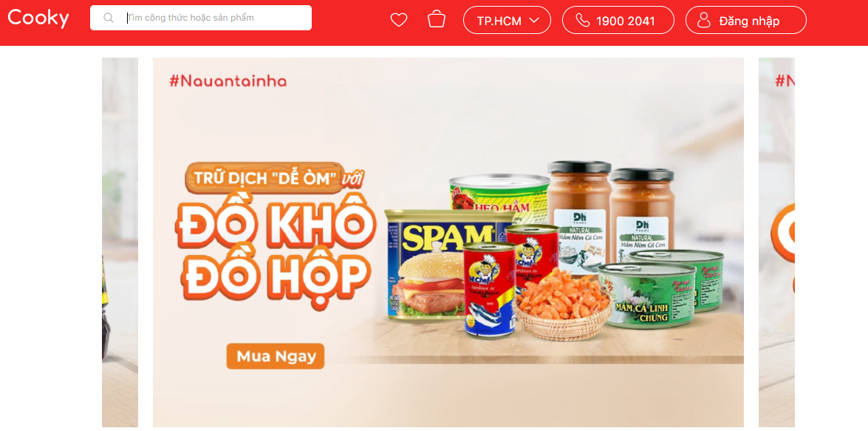Click the dried shrimp basket image
Image resolution: width=868 pixels, height=431 pixels.
point(562,305)
